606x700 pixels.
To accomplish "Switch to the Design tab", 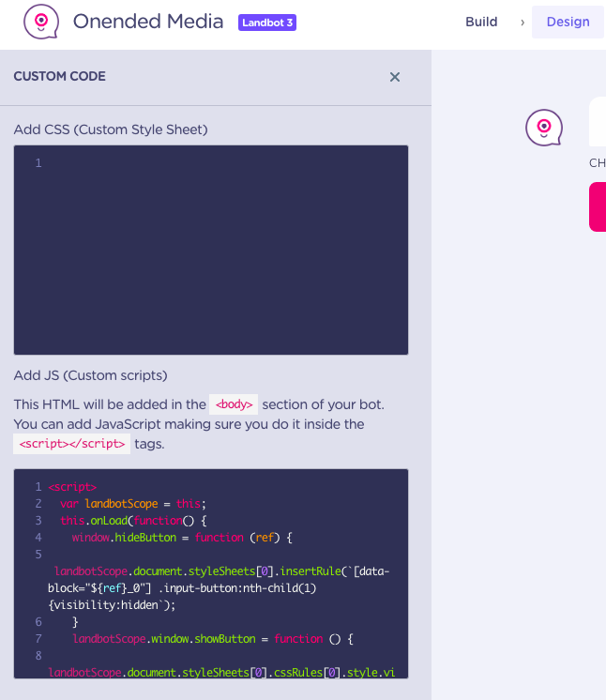I will (568, 22).
